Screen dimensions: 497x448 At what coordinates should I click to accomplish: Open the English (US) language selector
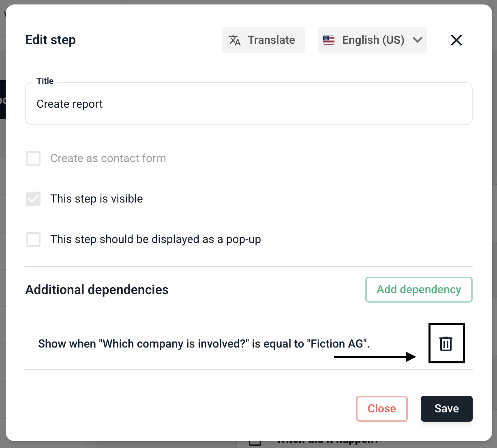pyautogui.click(x=373, y=40)
